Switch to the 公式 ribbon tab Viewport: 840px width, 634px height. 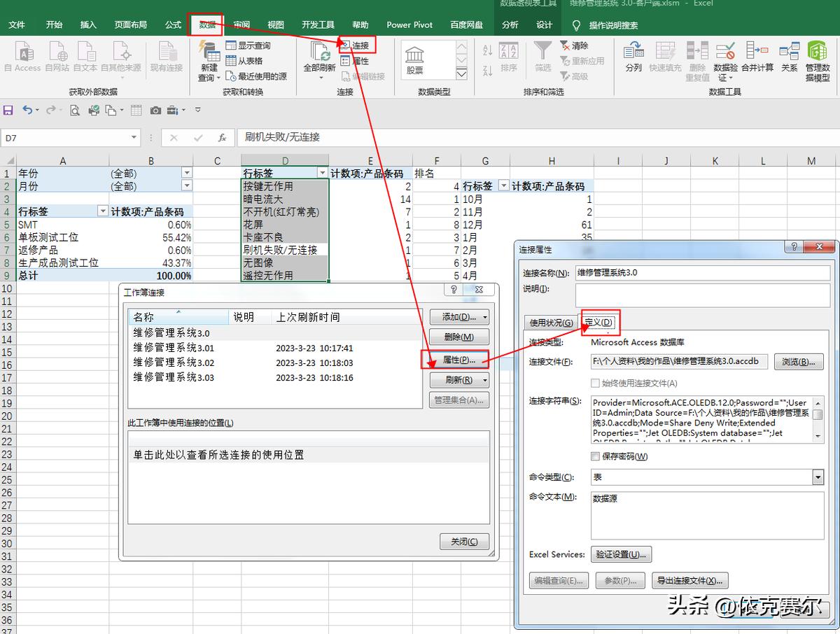click(172, 24)
